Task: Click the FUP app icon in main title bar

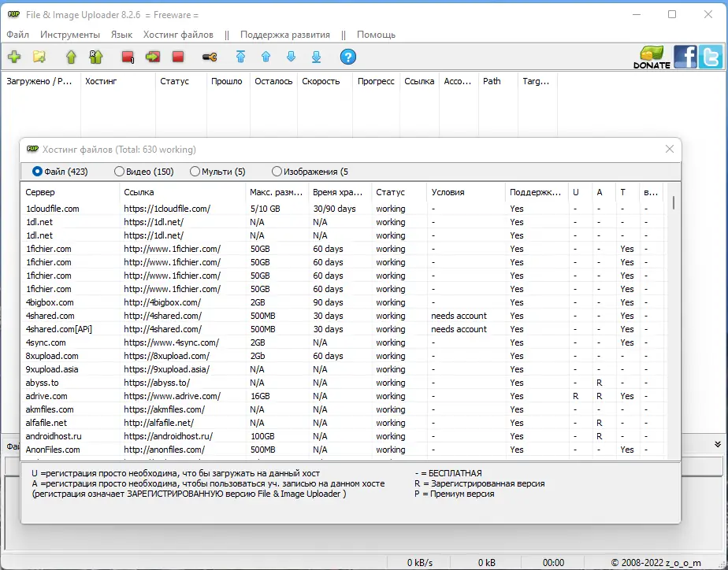Action: coord(14,14)
